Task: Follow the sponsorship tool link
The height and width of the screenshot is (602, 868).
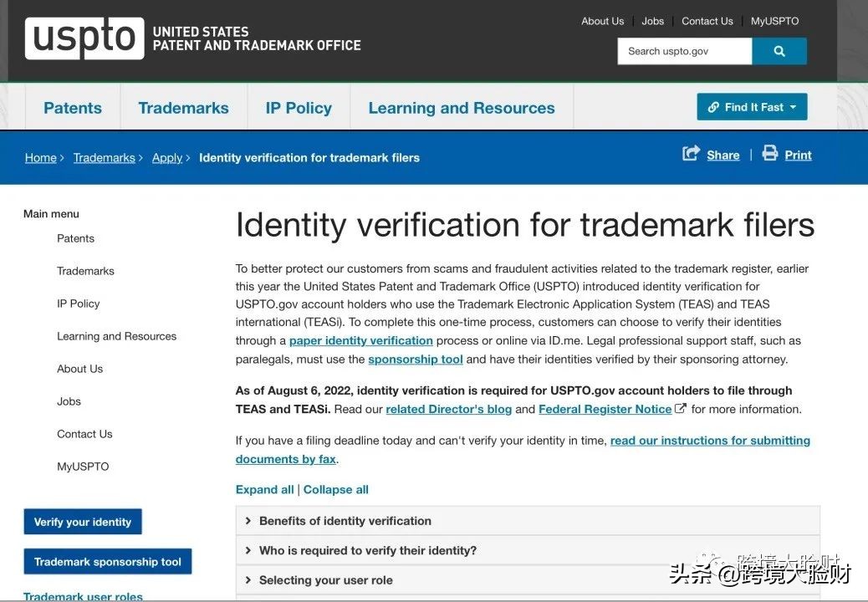Action: [x=415, y=360]
